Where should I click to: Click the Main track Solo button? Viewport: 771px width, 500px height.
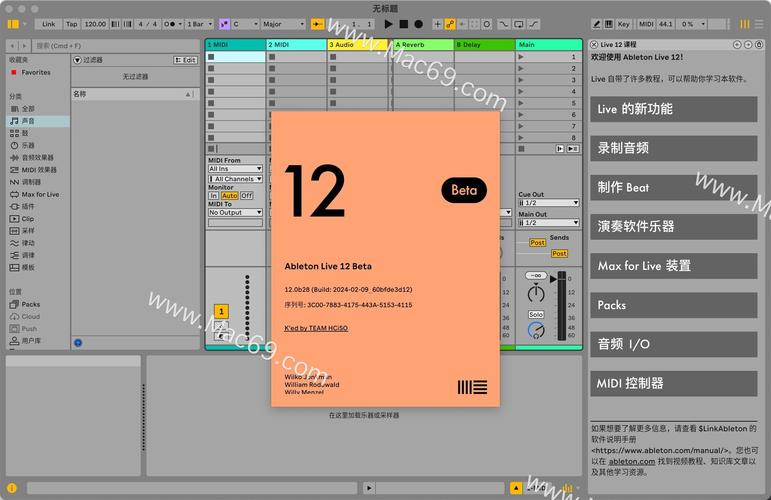[536, 315]
